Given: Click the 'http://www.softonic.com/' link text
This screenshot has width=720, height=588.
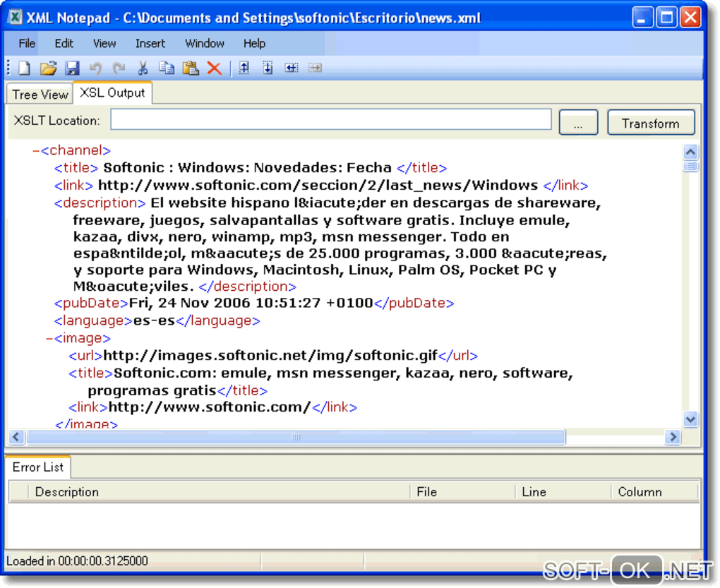Looking at the screenshot, I should pyautogui.click(x=210, y=407).
